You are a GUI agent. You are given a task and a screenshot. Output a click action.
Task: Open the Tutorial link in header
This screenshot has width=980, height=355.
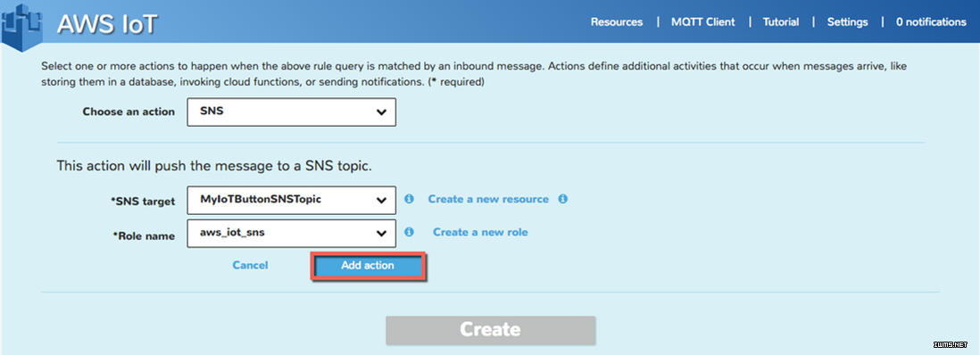781,22
